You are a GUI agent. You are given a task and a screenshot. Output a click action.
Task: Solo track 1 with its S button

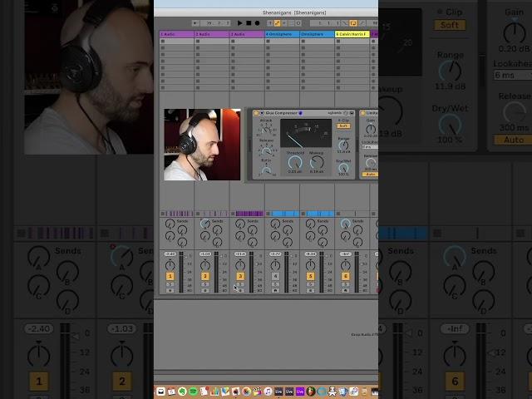tap(170, 284)
